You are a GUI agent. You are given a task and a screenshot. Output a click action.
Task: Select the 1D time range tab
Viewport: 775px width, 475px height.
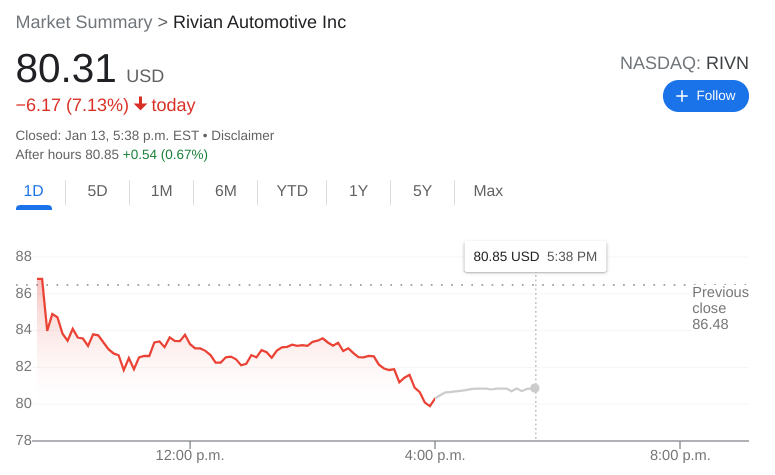[34, 191]
